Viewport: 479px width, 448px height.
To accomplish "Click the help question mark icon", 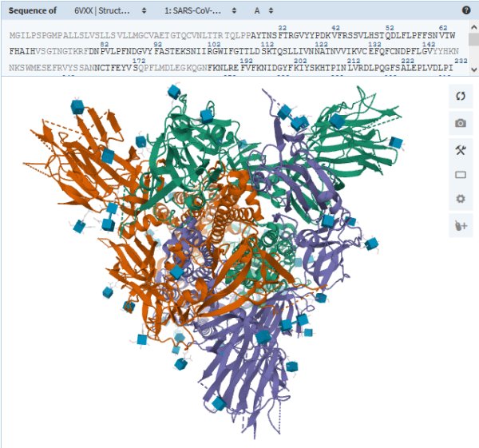I will 466,10.
